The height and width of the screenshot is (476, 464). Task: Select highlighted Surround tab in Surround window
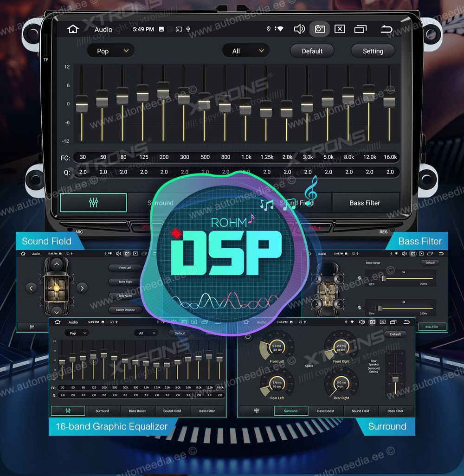point(291,411)
